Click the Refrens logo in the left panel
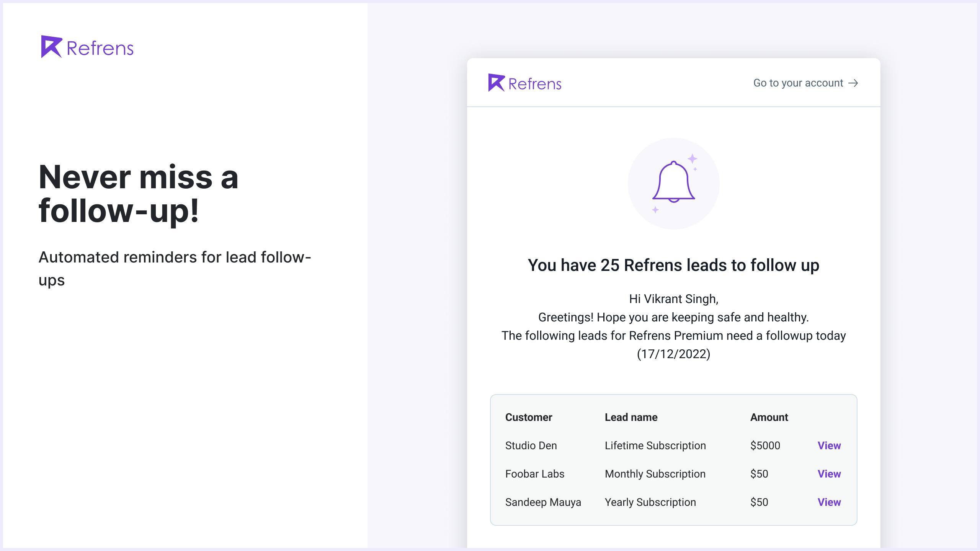Image resolution: width=980 pixels, height=551 pixels. 87,47
